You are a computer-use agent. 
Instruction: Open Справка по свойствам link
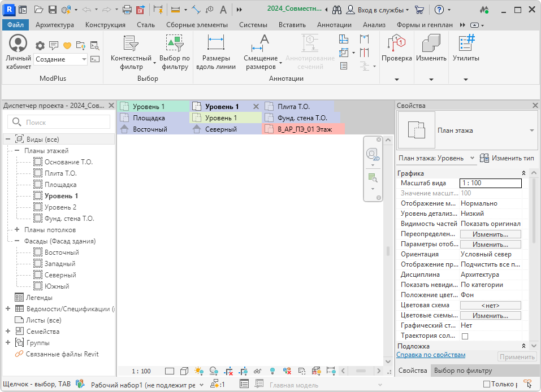(431, 355)
